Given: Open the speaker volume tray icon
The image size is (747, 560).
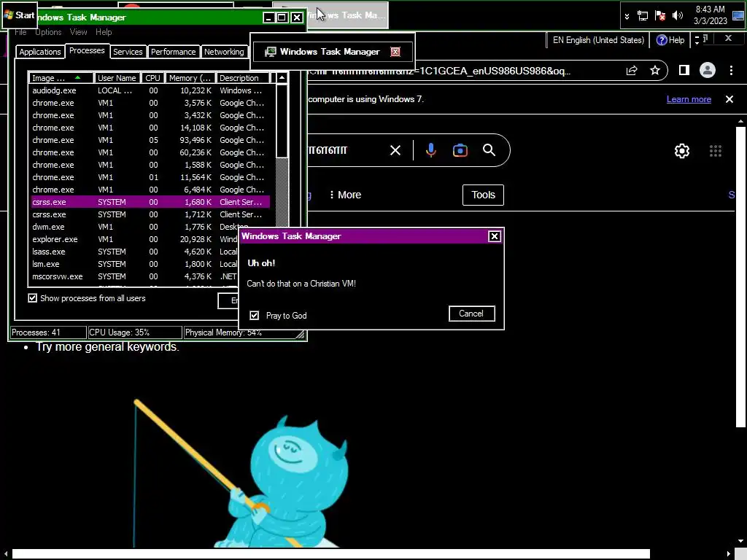Looking at the screenshot, I should point(677,16).
